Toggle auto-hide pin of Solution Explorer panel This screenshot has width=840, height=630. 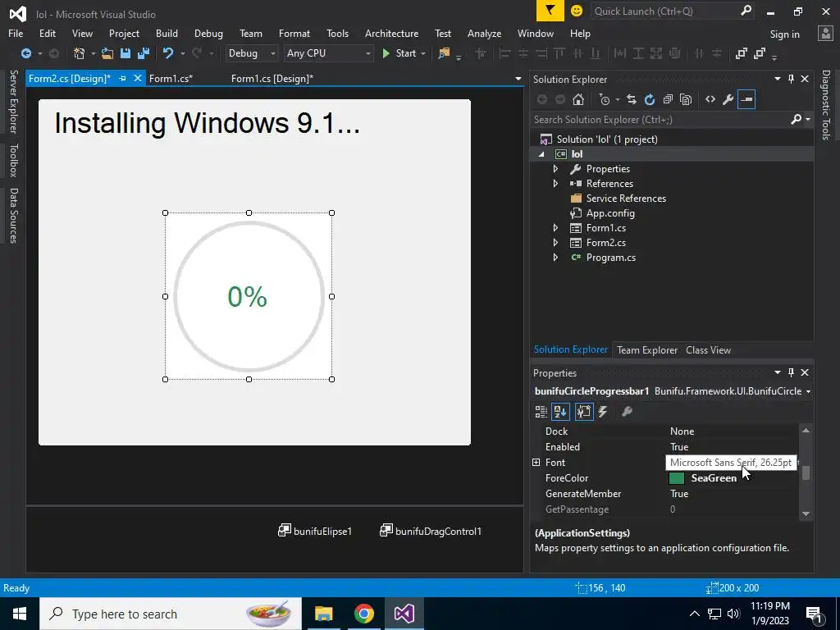792,79
